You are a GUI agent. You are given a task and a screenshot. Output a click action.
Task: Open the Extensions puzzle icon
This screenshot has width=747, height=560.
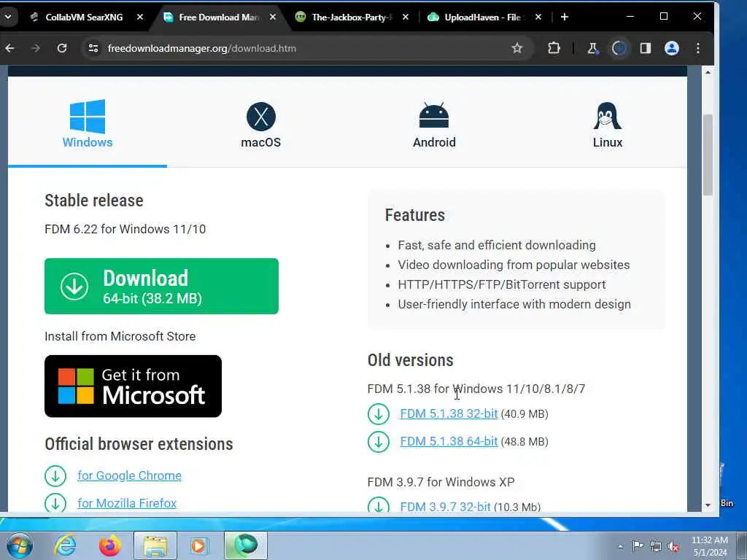pos(554,48)
